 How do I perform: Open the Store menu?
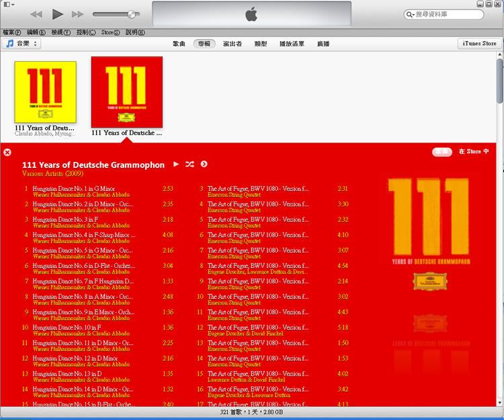pos(110,32)
